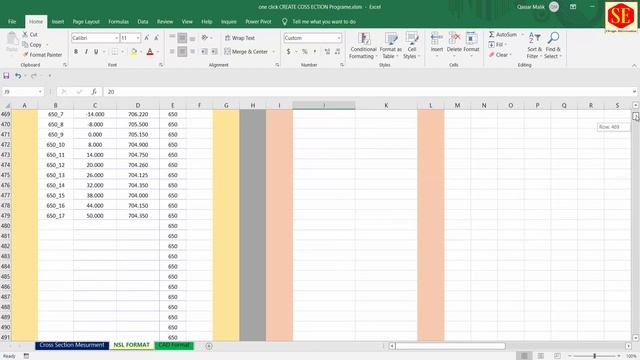This screenshot has width=640, height=360.
Task: Click the Insert cells icon
Action: click(x=436, y=38)
